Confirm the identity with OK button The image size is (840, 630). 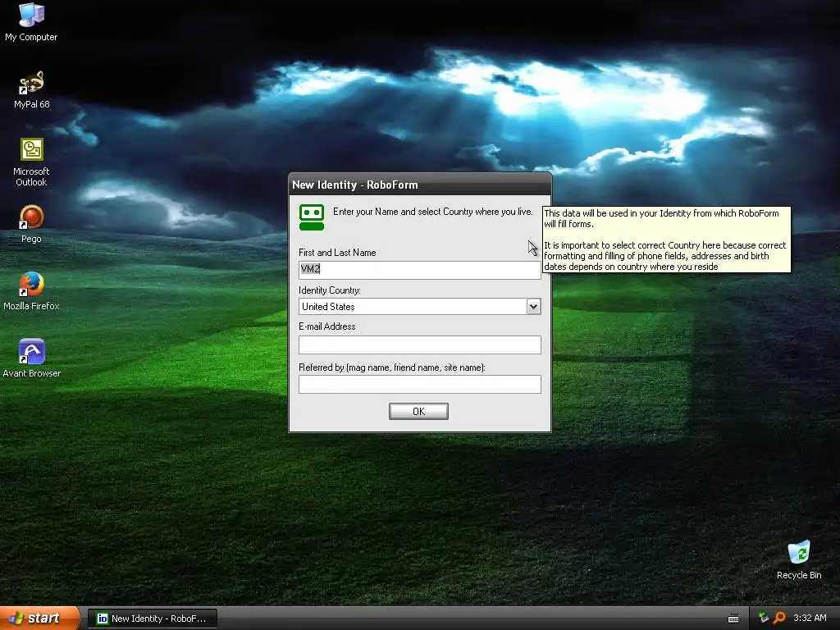[418, 412]
